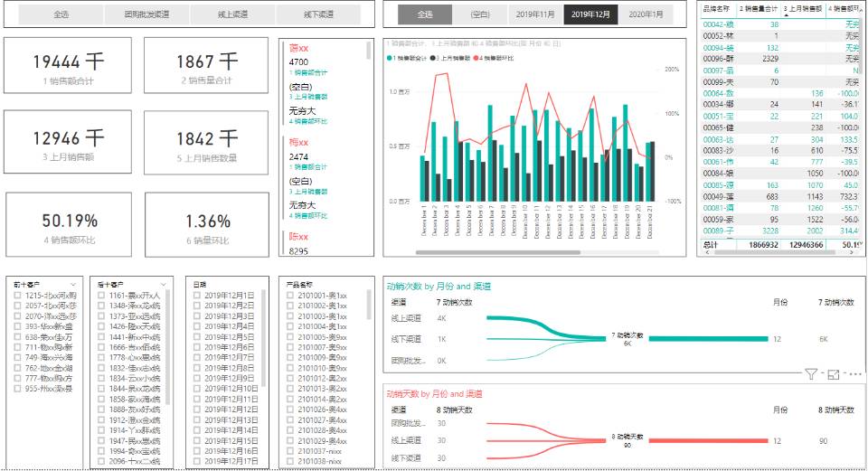Click the 陈xx name in multi-row card
868x471 pixels.
[x=298, y=237]
